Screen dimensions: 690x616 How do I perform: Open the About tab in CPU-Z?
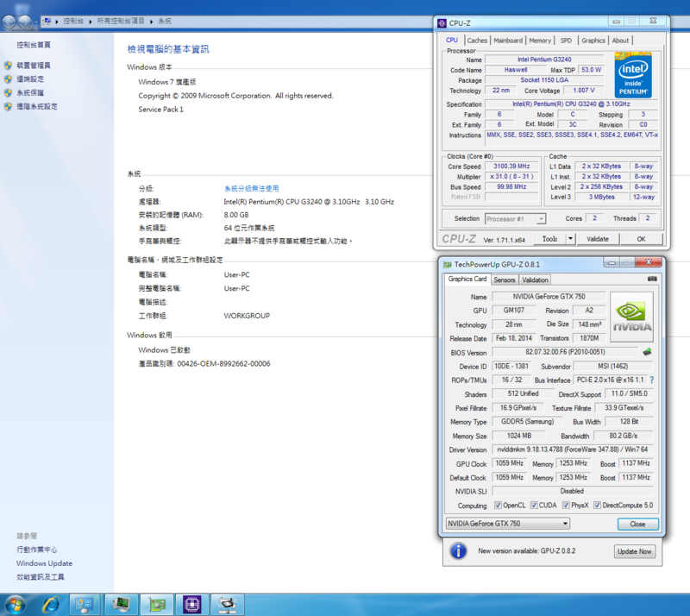[620, 41]
